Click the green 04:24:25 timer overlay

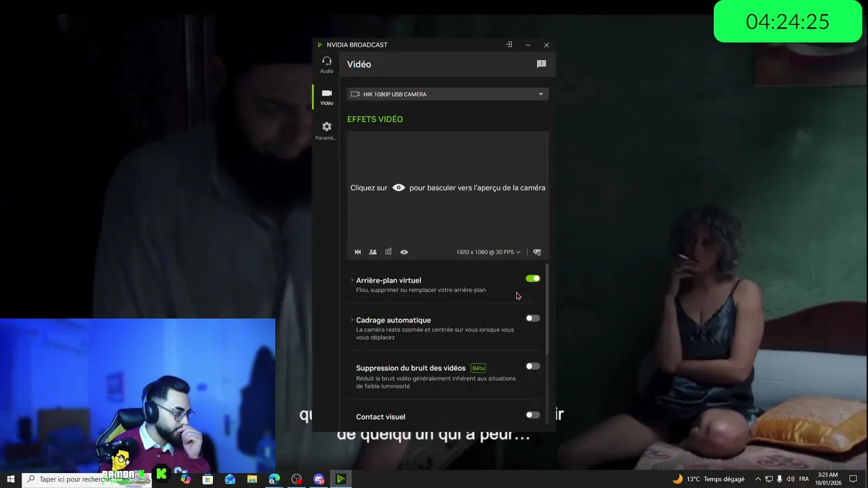tap(787, 22)
